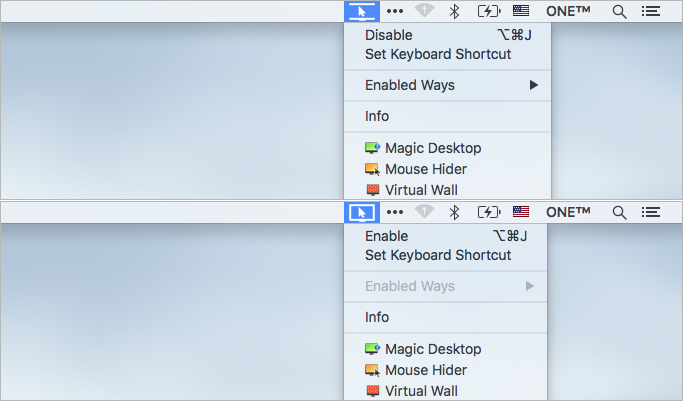Click Mouse Hider label in top menu
The height and width of the screenshot is (401, 683).
pyautogui.click(x=426, y=169)
